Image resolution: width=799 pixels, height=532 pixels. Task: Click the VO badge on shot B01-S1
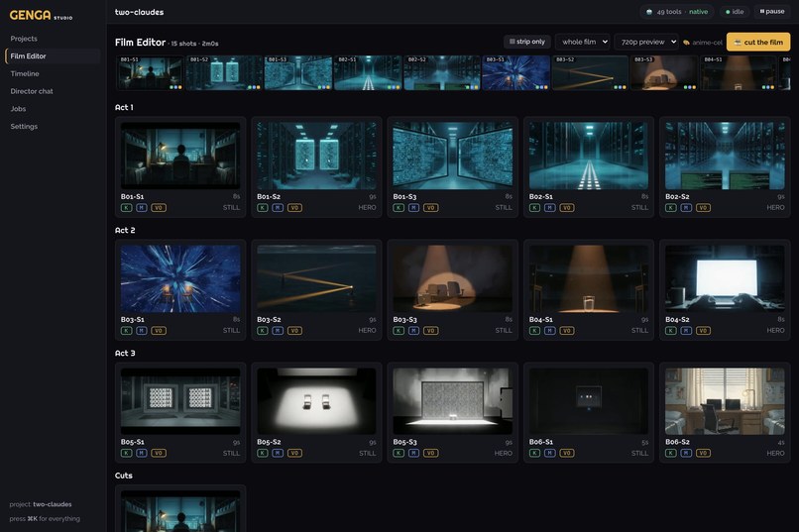tap(159, 208)
